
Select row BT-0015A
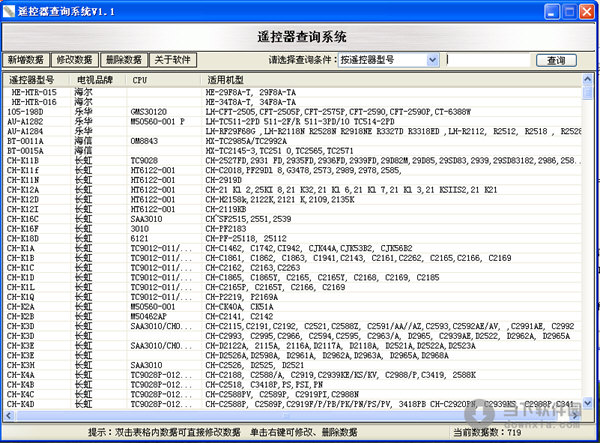click(292, 151)
